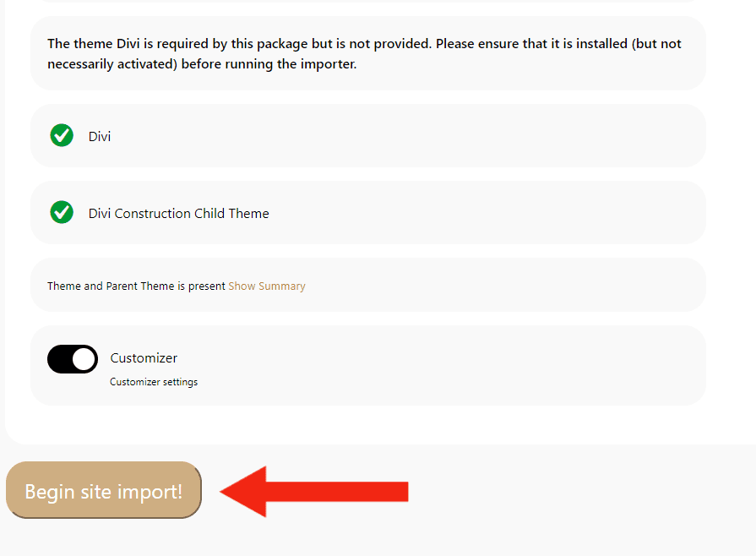Open the Show Summary link
This screenshot has height=556, width=756.
tap(267, 286)
